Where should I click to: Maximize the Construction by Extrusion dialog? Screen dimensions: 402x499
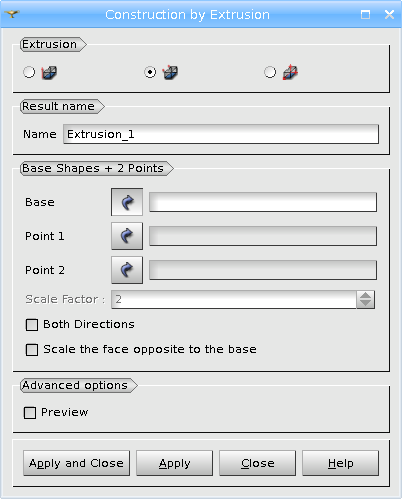365,14
